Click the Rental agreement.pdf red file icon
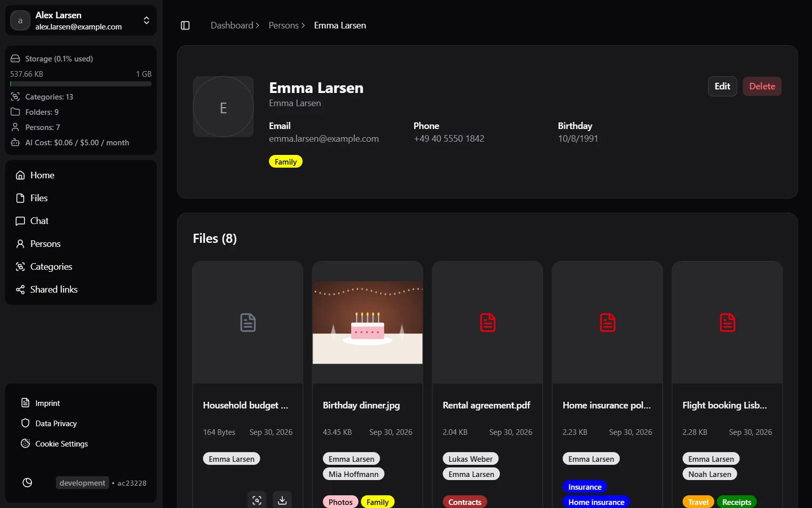 pyautogui.click(x=488, y=323)
